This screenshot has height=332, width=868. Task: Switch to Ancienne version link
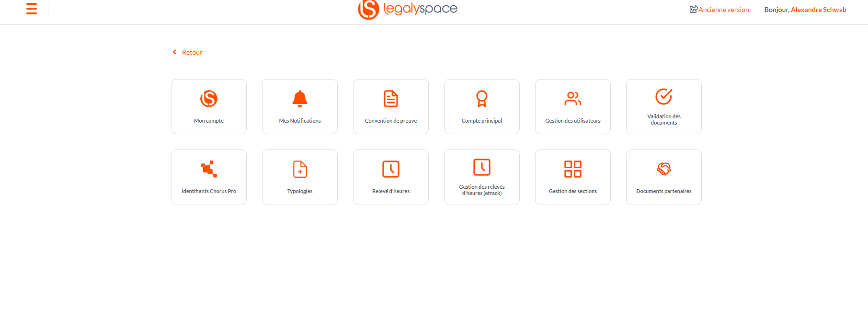[723, 10]
